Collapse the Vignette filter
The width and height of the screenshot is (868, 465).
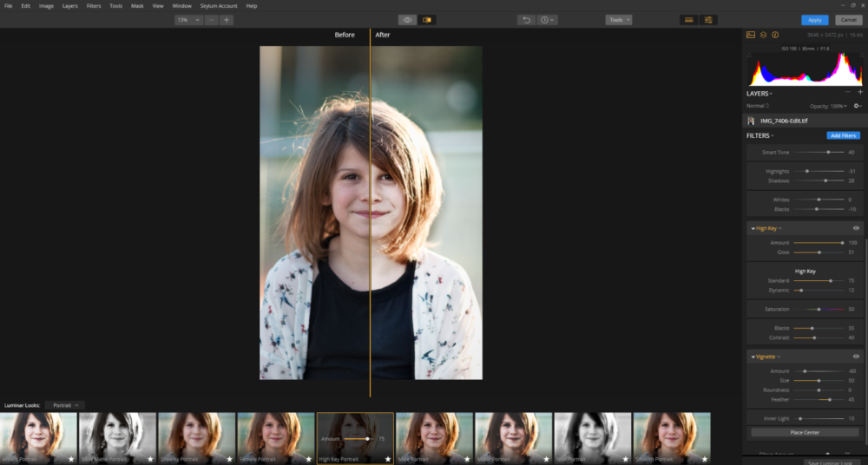753,357
